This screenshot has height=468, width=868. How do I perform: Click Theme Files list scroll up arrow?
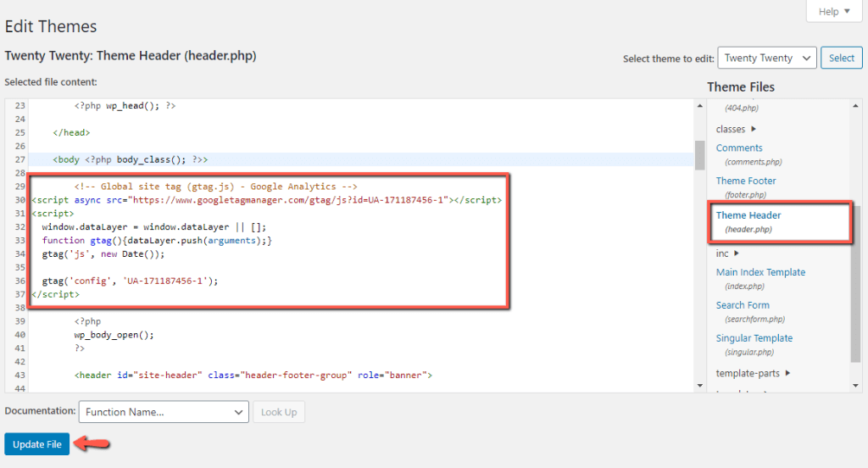click(x=856, y=105)
